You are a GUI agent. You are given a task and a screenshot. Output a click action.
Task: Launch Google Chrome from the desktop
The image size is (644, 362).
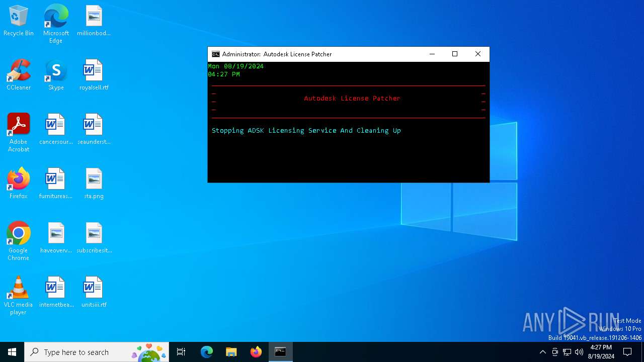pyautogui.click(x=19, y=241)
